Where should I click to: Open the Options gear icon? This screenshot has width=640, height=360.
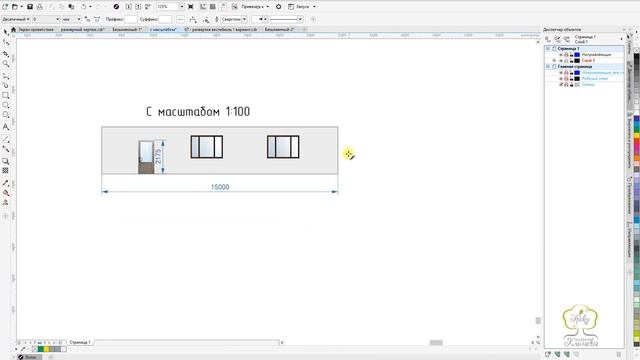279,7
